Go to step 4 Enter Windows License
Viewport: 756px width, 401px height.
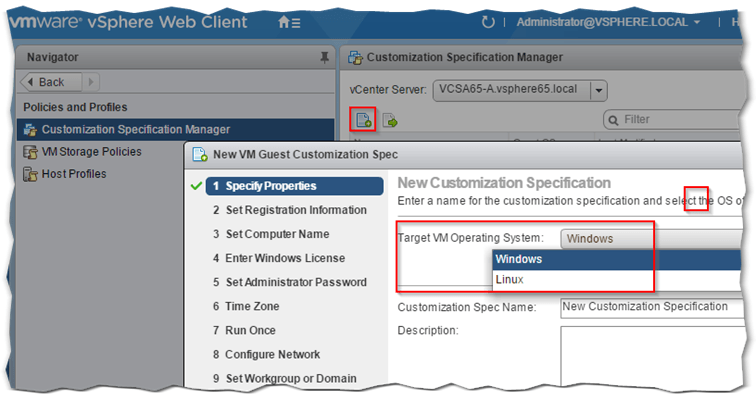pos(279,258)
